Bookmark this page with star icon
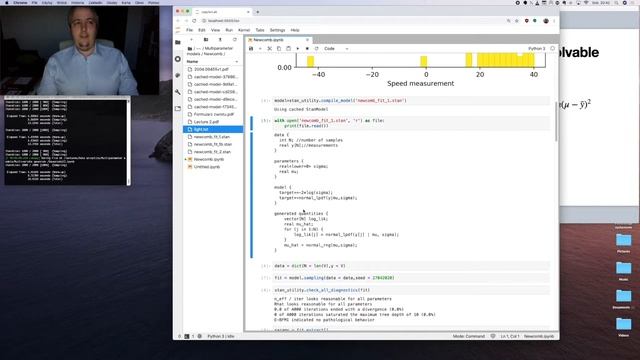The image size is (640, 360). 517,21
